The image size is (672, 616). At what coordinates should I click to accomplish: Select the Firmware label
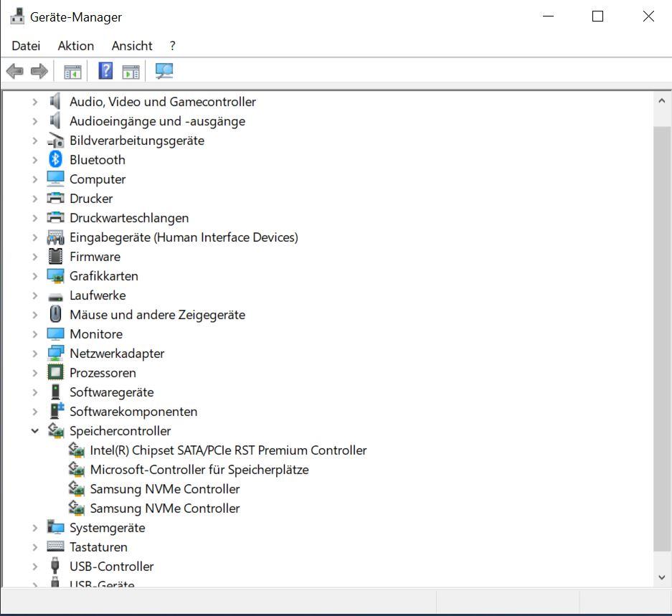coord(95,256)
